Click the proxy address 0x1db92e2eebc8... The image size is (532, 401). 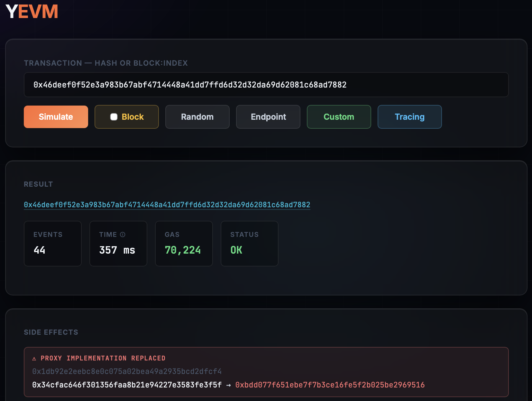127,371
